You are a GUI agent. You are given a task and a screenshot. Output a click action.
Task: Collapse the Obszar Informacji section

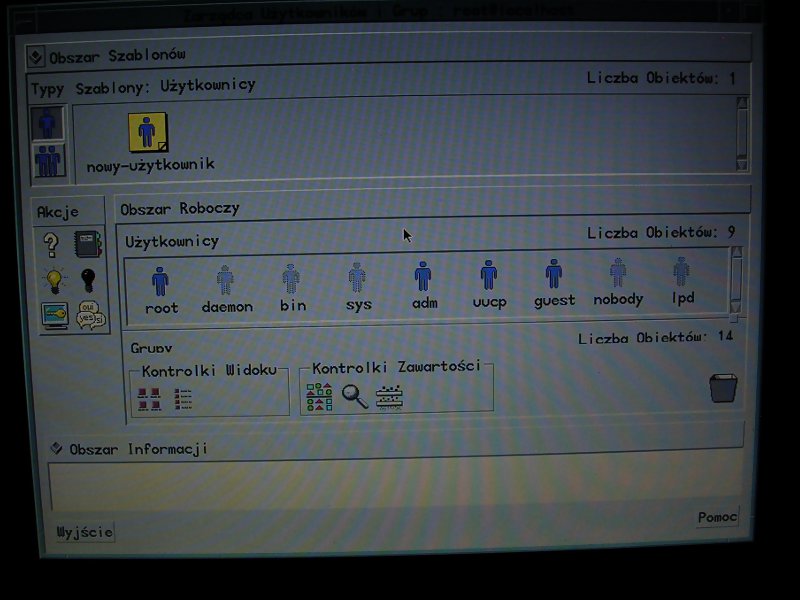(x=55, y=448)
